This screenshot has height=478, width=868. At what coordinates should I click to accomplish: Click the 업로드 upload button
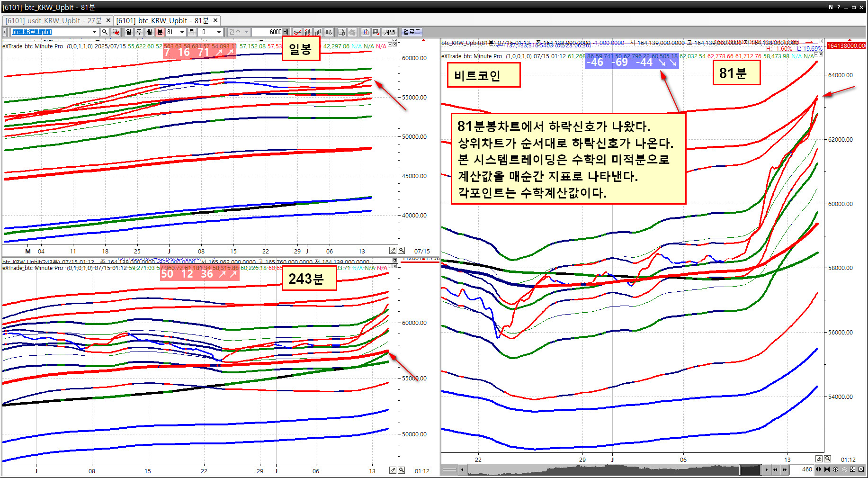coord(411,32)
